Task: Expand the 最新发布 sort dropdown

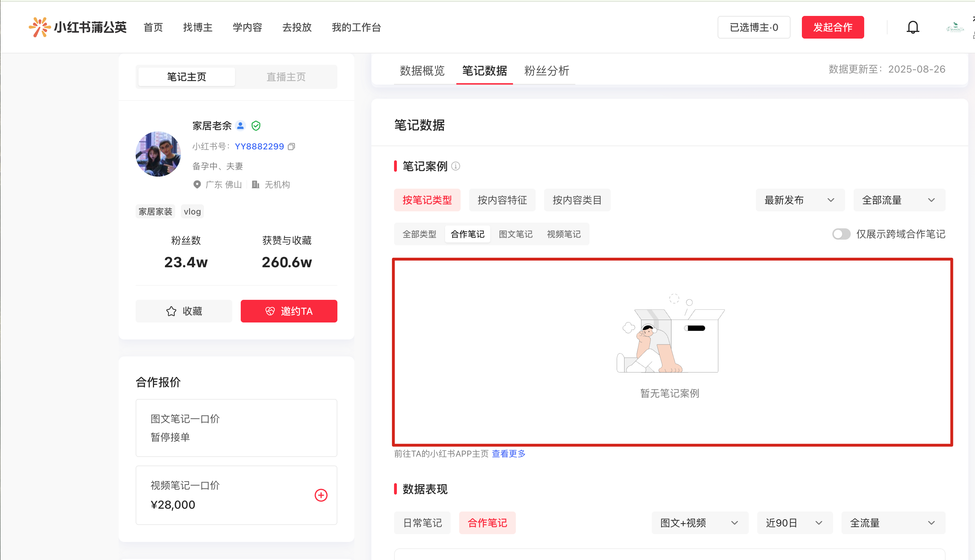Action: pos(800,200)
